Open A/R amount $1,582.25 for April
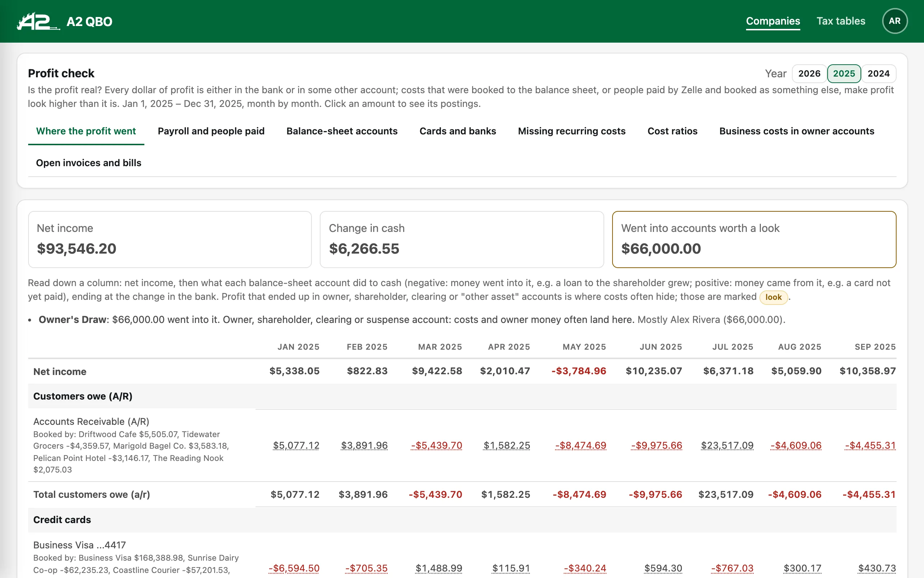This screenshot has height=578, width=924. [x=507, y=445]
